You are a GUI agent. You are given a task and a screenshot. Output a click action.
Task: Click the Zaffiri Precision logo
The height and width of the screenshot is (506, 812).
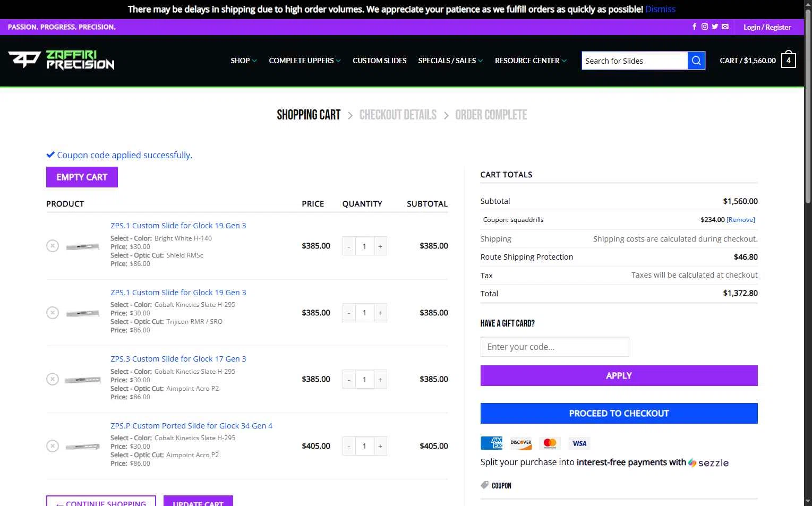pyautogui.click(x=61, y=60)
